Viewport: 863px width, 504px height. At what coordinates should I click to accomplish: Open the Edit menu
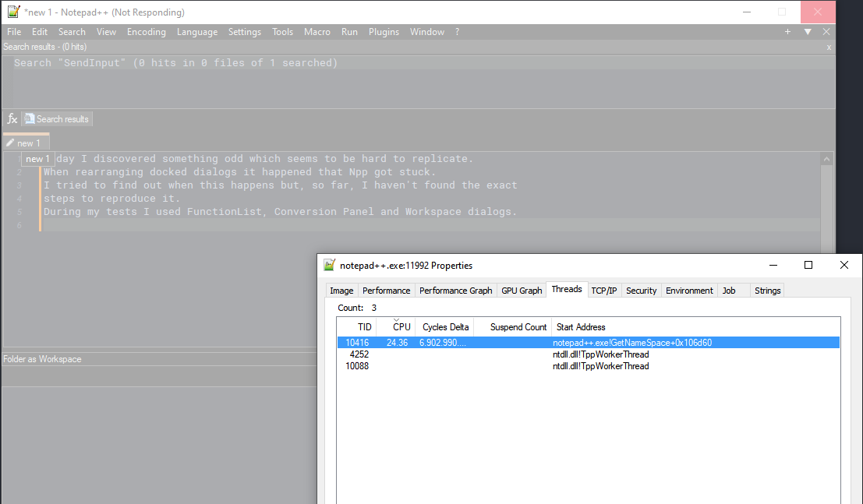coord(40,32)
